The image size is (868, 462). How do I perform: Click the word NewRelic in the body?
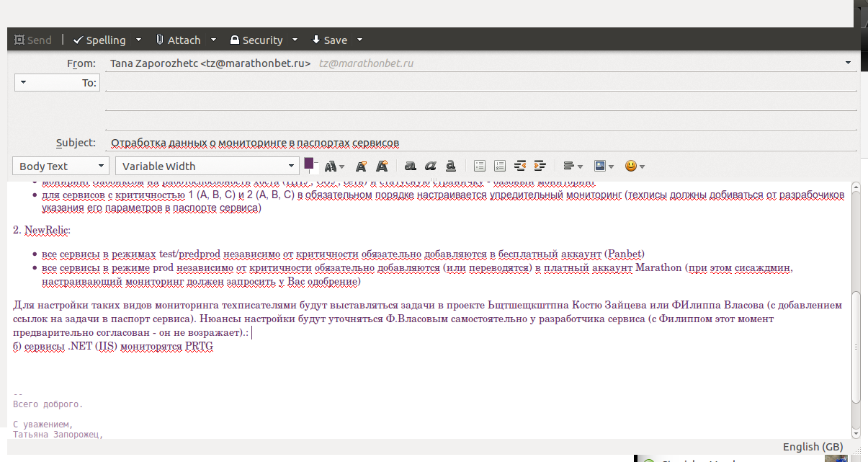point(46,231)
